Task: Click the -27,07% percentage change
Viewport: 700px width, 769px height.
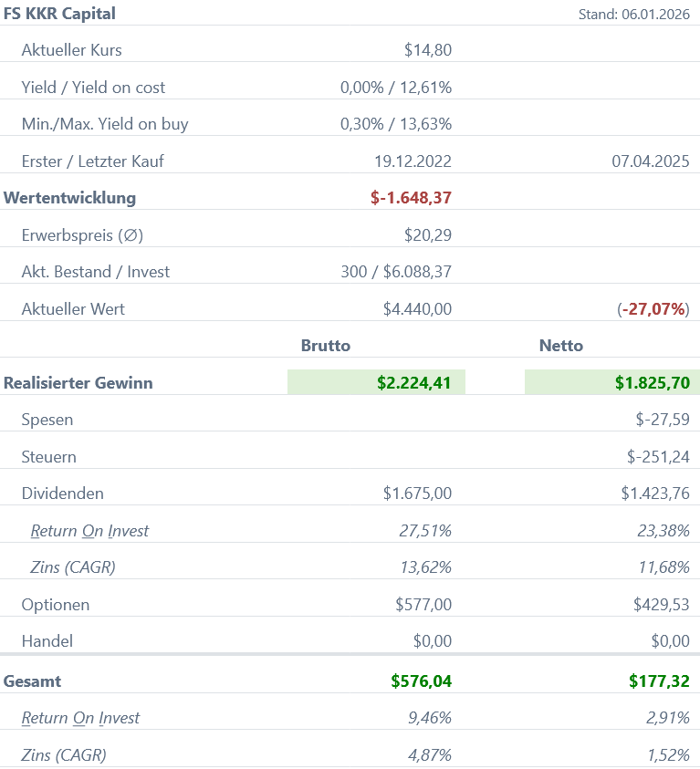Action: pyautogui.click(x=653, y=309)
